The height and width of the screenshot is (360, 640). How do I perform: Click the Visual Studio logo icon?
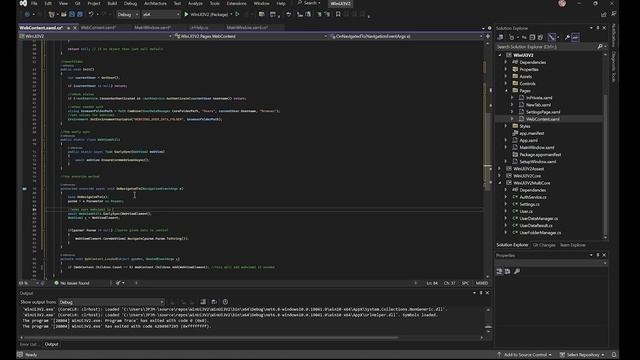tap(23, 4)
